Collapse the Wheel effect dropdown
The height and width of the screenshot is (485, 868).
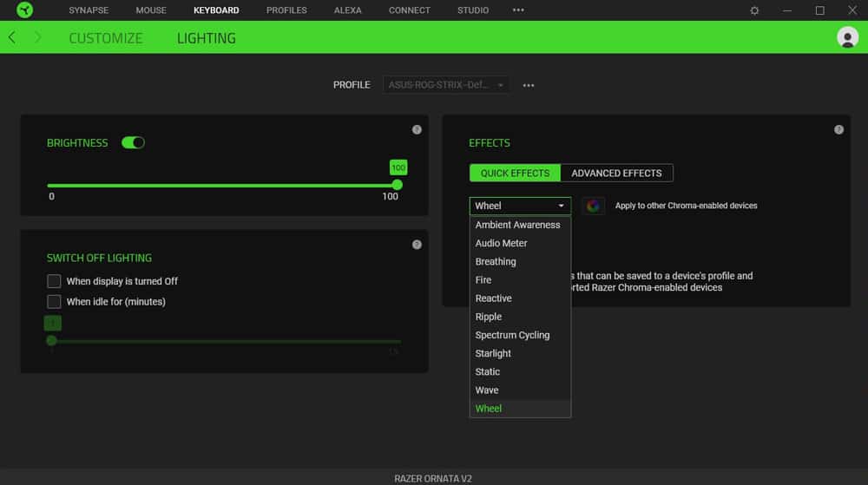520,206
